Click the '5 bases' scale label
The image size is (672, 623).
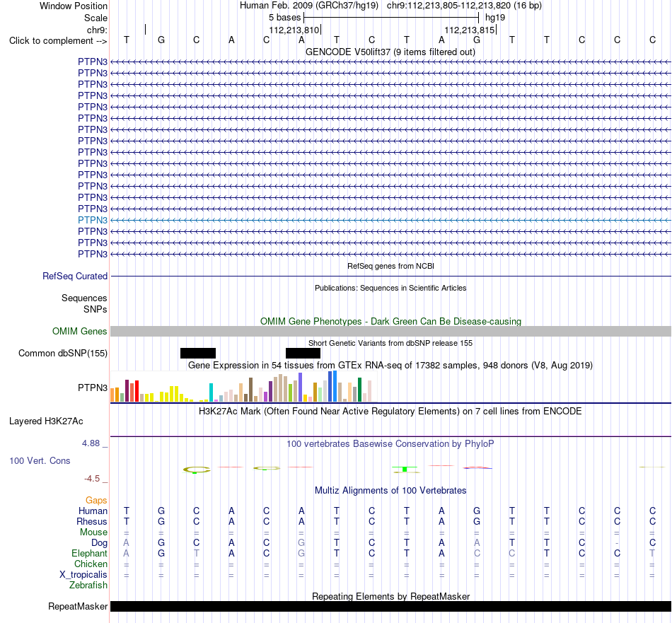(x=284, y=18)
